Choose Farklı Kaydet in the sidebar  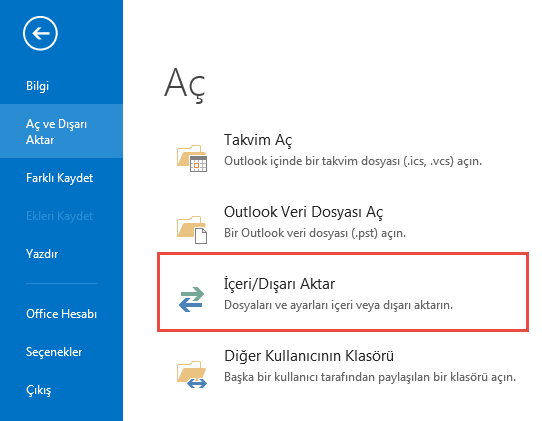(x=59, y=178)
